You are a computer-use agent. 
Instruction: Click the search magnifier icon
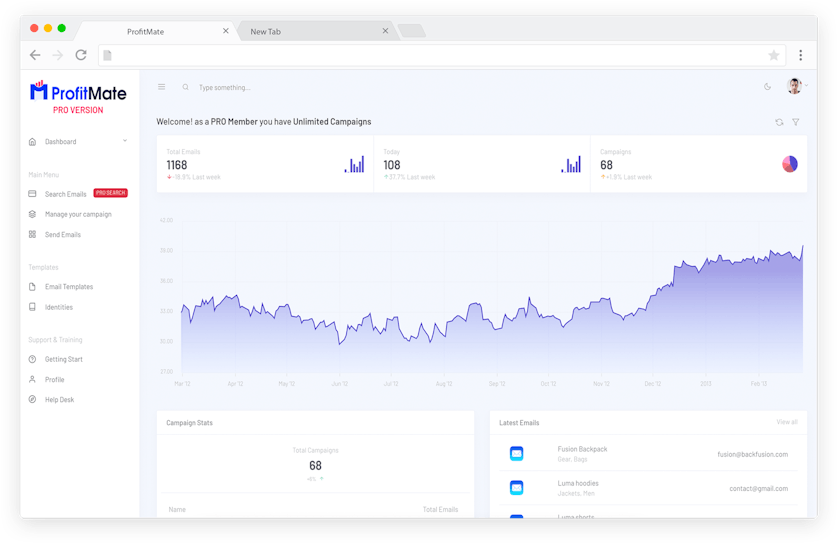(x=185, y=87)
